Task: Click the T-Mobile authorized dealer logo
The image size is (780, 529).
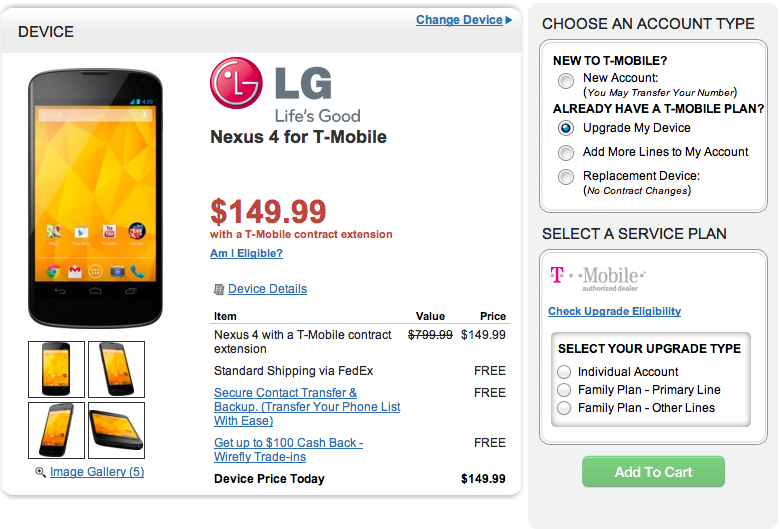Action: (598, 278)
